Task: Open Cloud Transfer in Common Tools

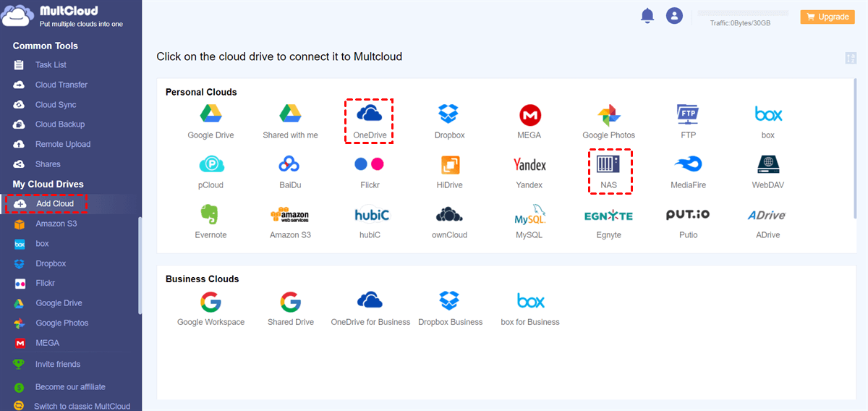Action: tap(61, 85)
